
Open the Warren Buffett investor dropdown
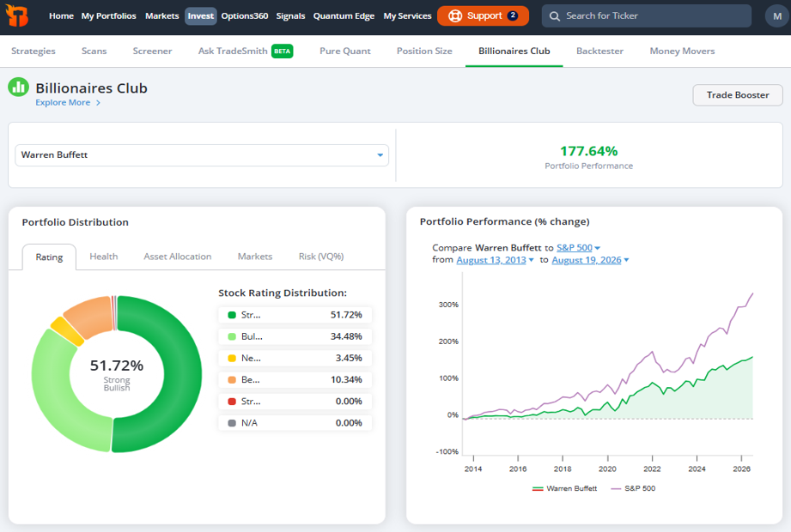[x=202, y=155]
